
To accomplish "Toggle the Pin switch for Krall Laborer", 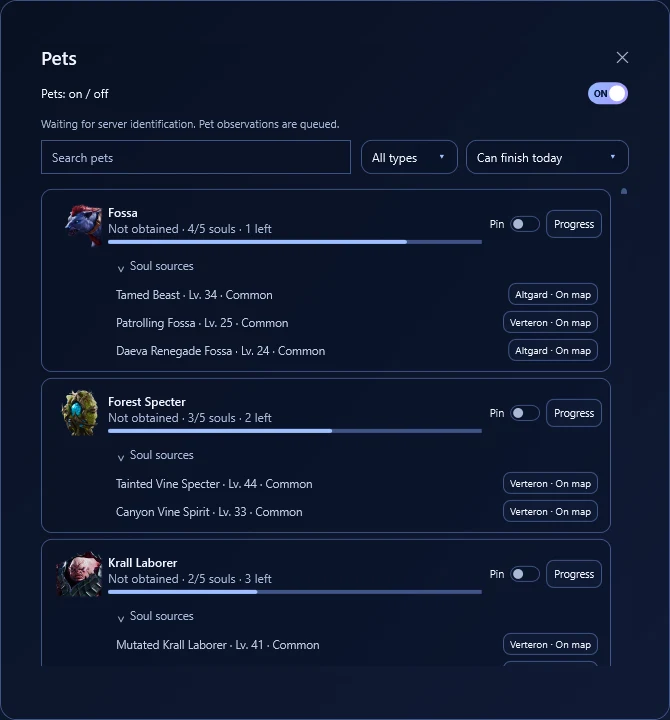I will point(524,574).
